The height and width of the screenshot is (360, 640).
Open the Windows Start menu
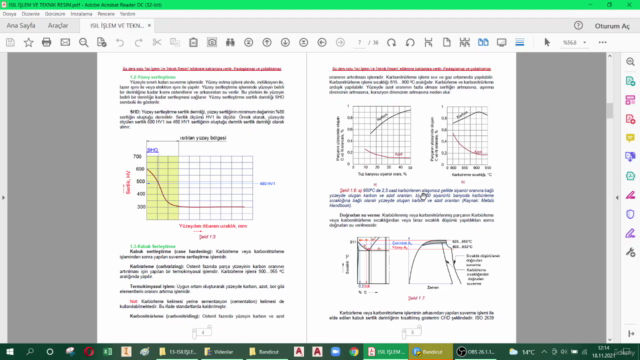(x=9, y=352)
